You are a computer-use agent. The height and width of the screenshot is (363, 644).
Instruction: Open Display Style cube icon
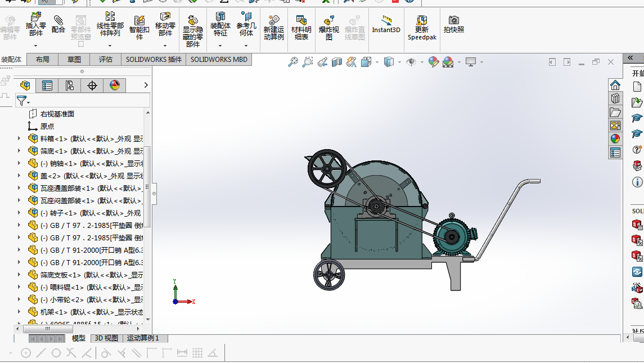coord(389,62)
